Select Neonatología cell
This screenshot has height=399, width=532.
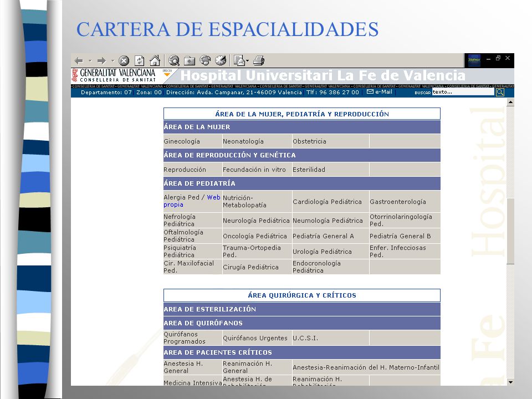pyautogui.click(x=257, y=141)
